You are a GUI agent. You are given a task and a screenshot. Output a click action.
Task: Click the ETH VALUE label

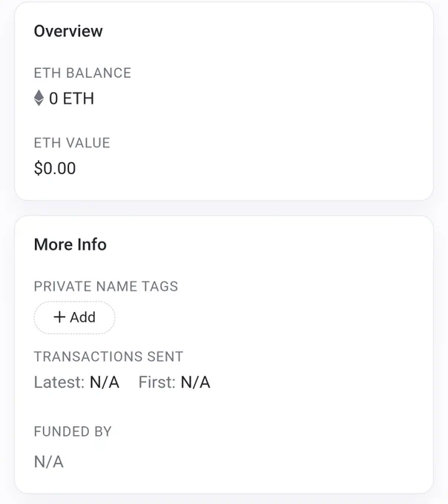(72, 143)
